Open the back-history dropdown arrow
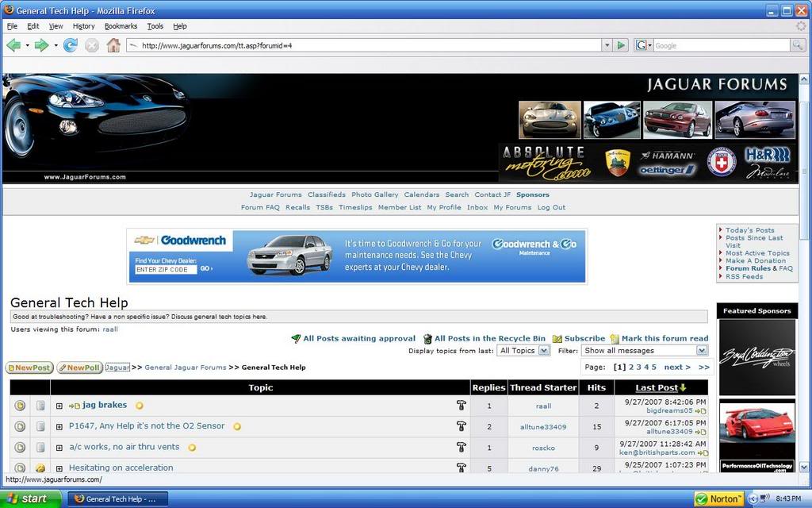This screenshot has width=812, height=508. coord(27,45)
